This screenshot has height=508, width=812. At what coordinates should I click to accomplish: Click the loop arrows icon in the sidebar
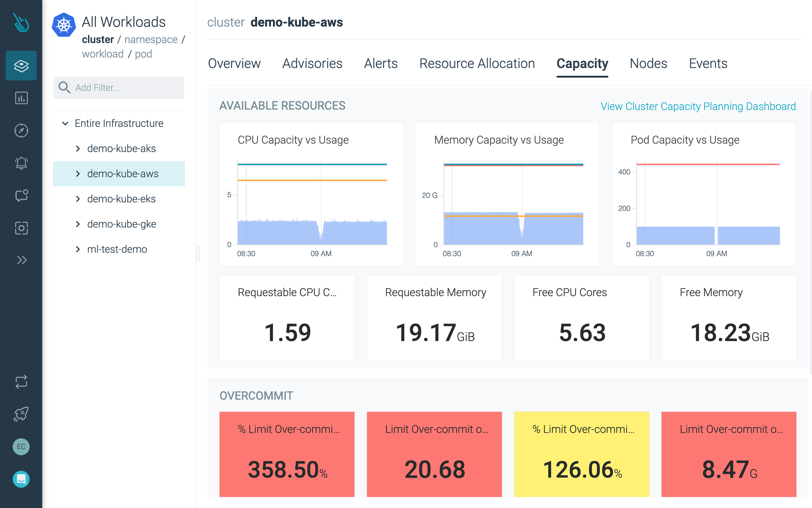coord(21,382)
